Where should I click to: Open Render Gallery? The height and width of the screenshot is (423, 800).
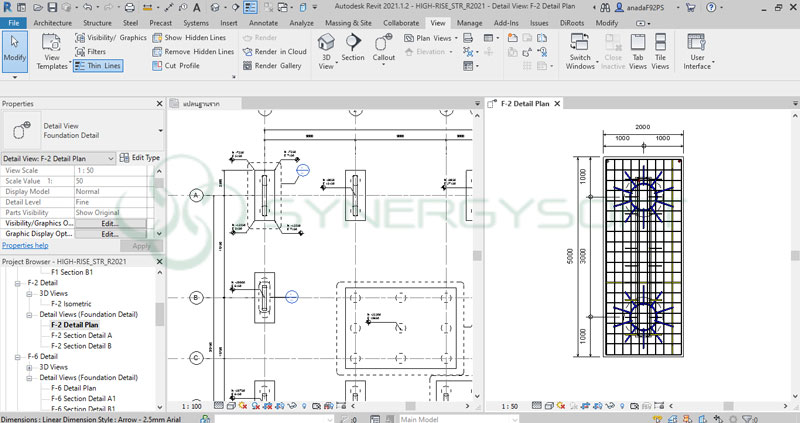pyautogui.click(x=271, y=65)
